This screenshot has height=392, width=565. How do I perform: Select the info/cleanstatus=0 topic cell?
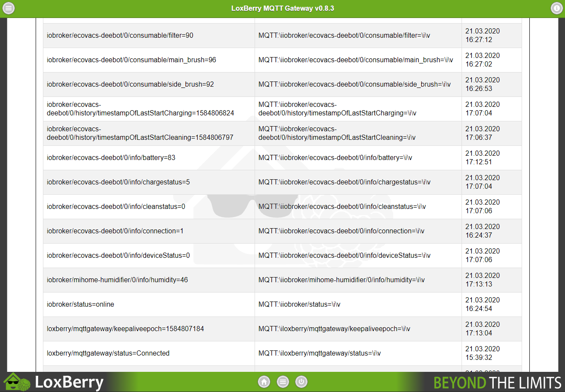149,207
